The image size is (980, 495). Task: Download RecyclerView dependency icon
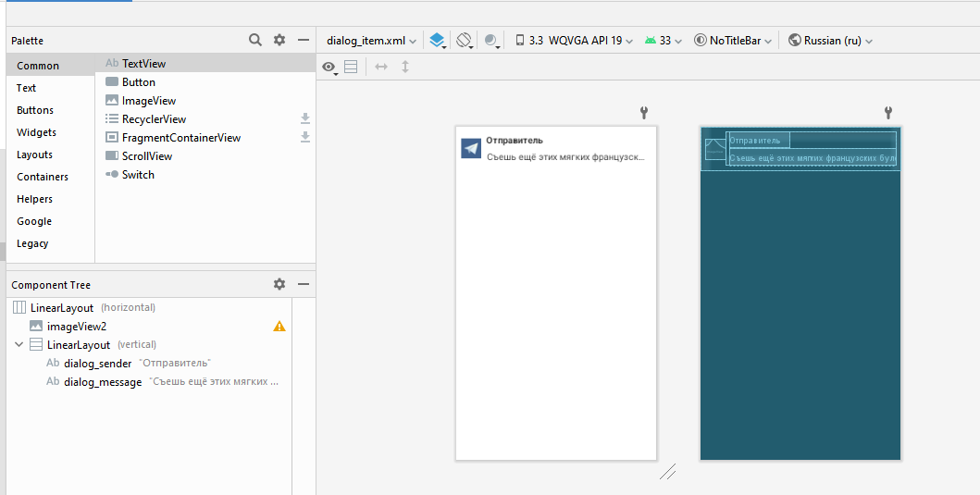(305, 118)
